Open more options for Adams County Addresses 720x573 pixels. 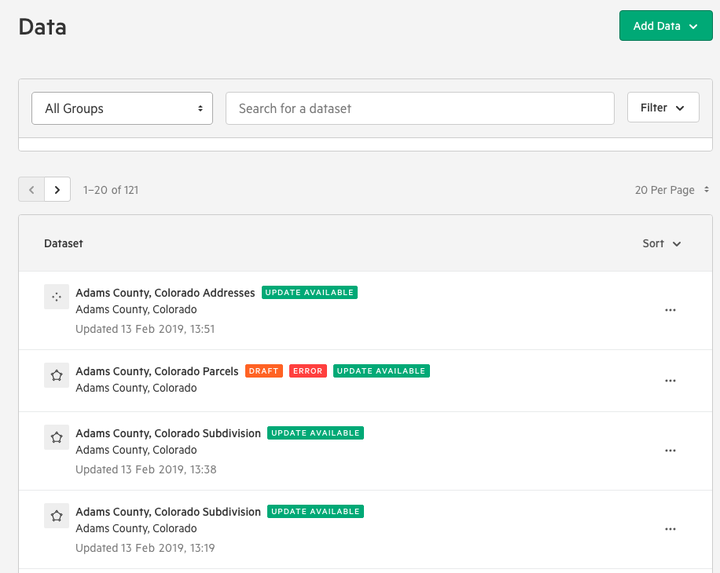pos(670,310)
